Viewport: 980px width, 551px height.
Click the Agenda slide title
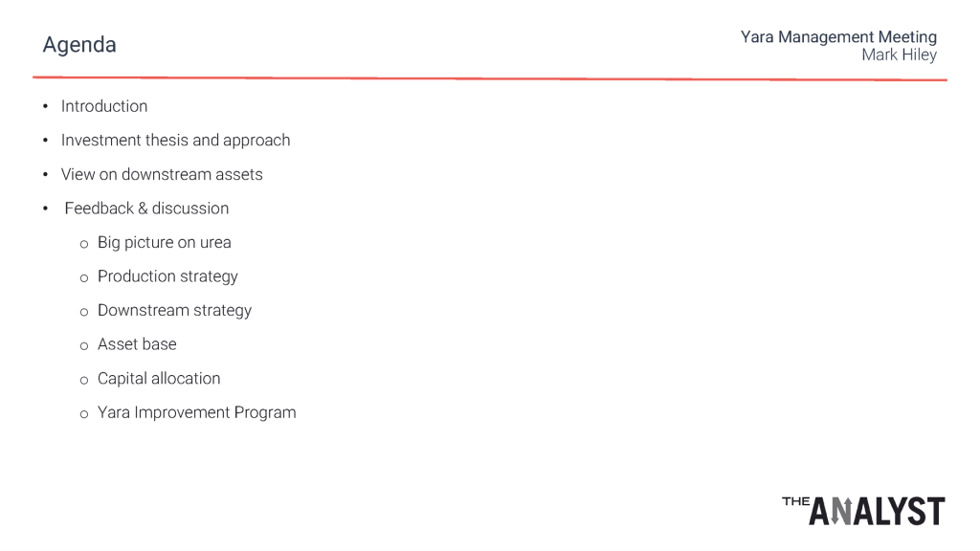(79, 46)
